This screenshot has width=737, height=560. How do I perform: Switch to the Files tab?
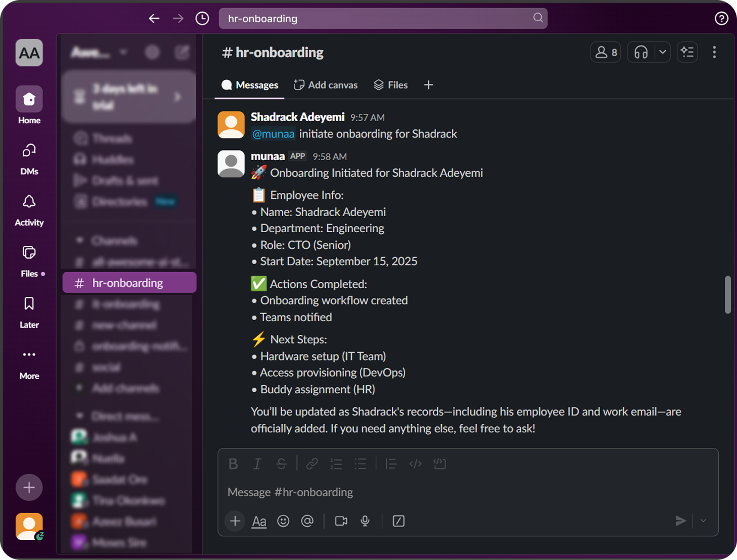coord(391,85)
